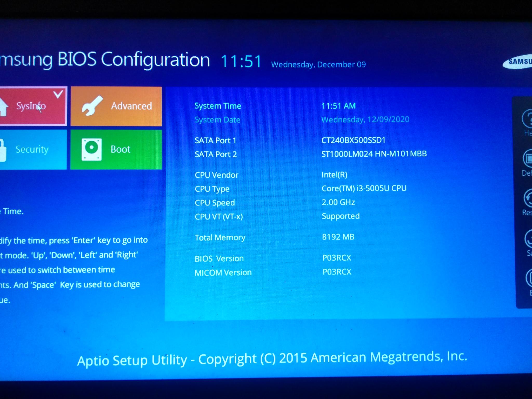Click the padlock icon on Security tile
532x399 pixels.
[x=3, y=151]
